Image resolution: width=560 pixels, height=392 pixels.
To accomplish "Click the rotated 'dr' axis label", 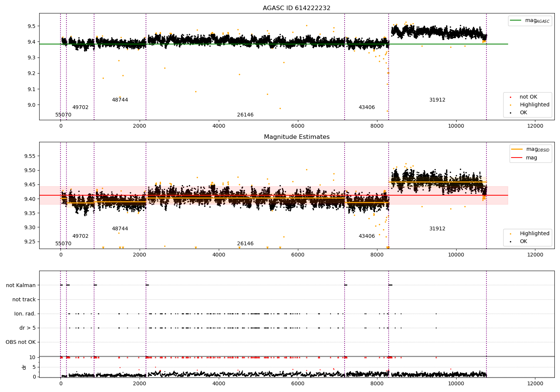I will point(24,367).
